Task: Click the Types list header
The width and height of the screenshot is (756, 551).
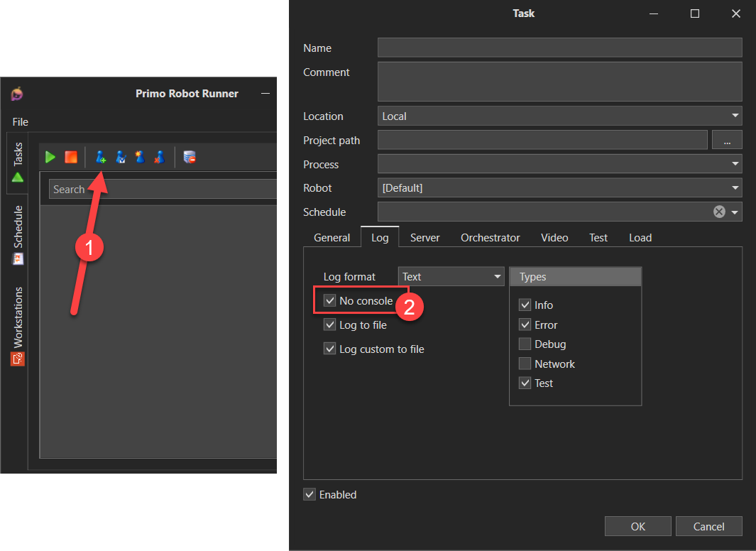Action: coord(575,277)
